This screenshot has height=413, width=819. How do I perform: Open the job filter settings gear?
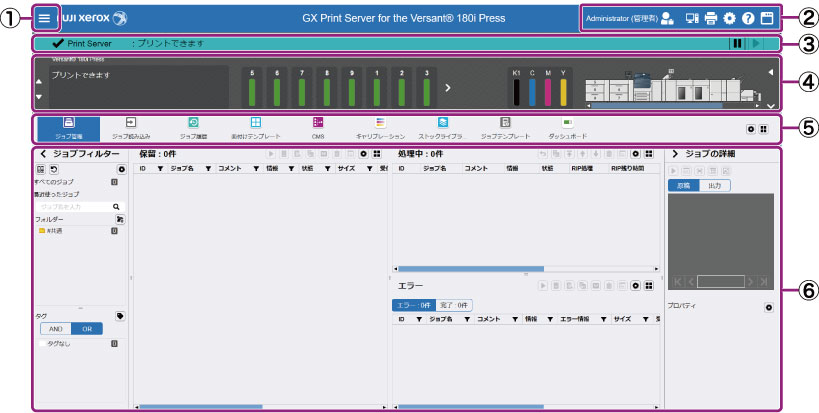point(121,170)
